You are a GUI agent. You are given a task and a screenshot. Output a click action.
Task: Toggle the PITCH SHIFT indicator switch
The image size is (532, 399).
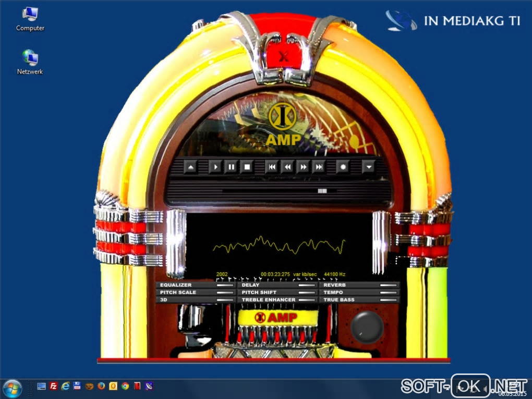[307, 293]
